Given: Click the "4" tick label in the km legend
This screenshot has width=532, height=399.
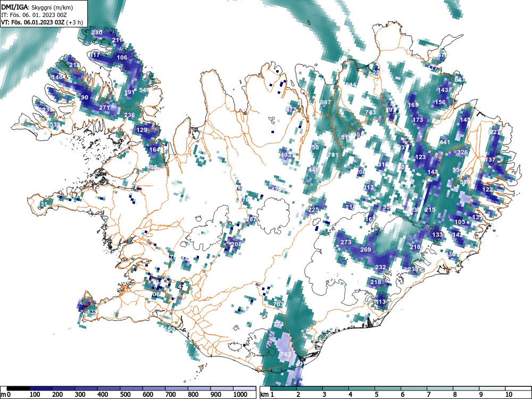Looking at the screenshot, I should point(350,395).
